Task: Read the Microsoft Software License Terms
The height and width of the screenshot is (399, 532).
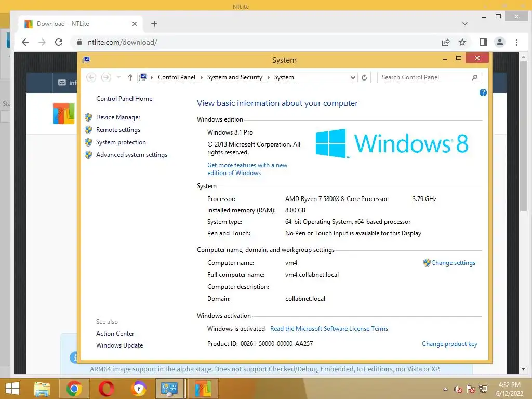Action: pos(329,329)
